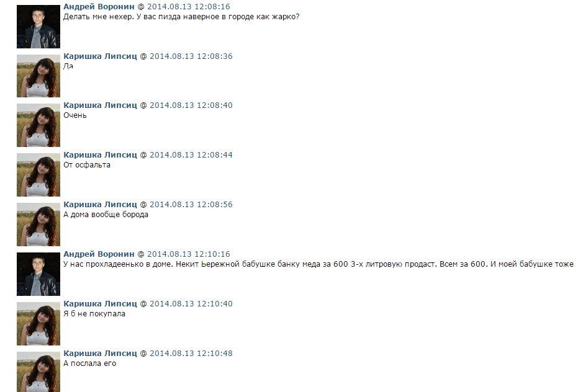Viewport: 586px width, 392px height.
Task: Open Каришка Липсиц link at 12:10:40
Action: 100,304
